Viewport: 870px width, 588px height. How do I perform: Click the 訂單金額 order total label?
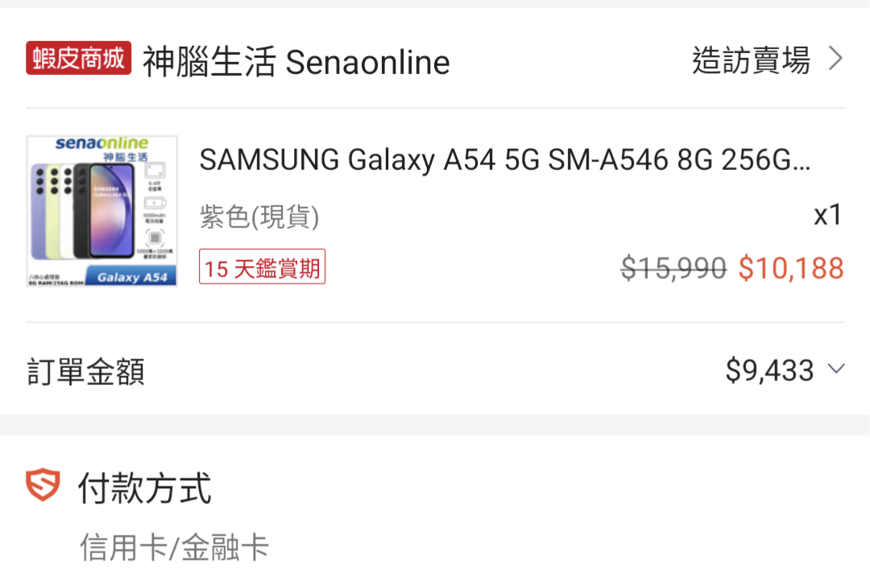click(85, 371)
